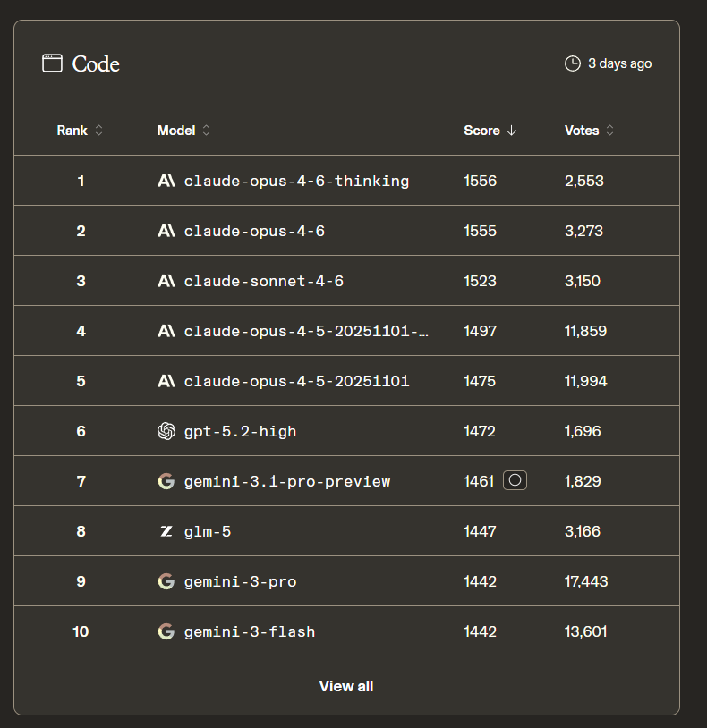
Task: Select score 1523 cell
Action: [x=481, y=281]
